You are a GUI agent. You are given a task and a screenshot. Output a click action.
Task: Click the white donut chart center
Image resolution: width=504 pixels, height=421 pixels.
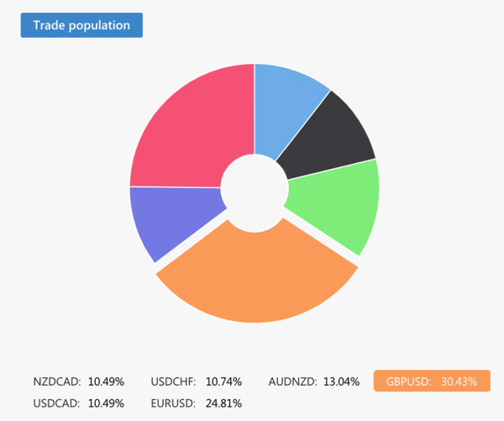254,187
